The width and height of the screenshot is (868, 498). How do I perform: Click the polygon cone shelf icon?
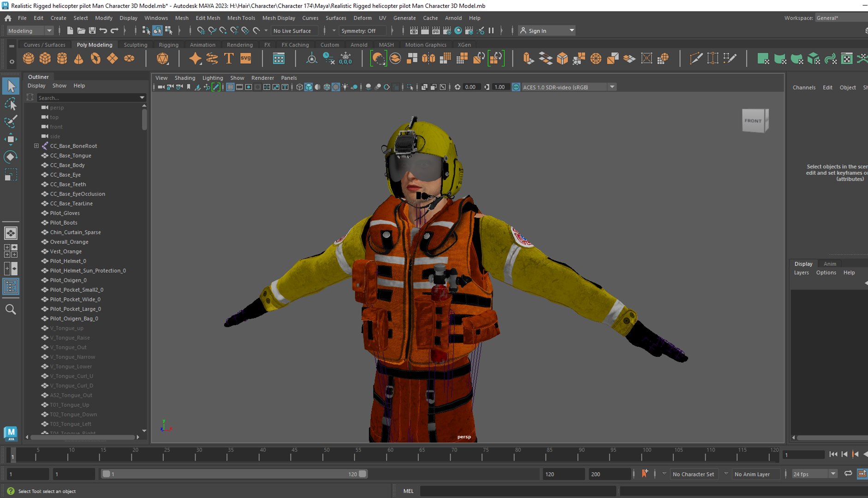click(x=79, y=59)
